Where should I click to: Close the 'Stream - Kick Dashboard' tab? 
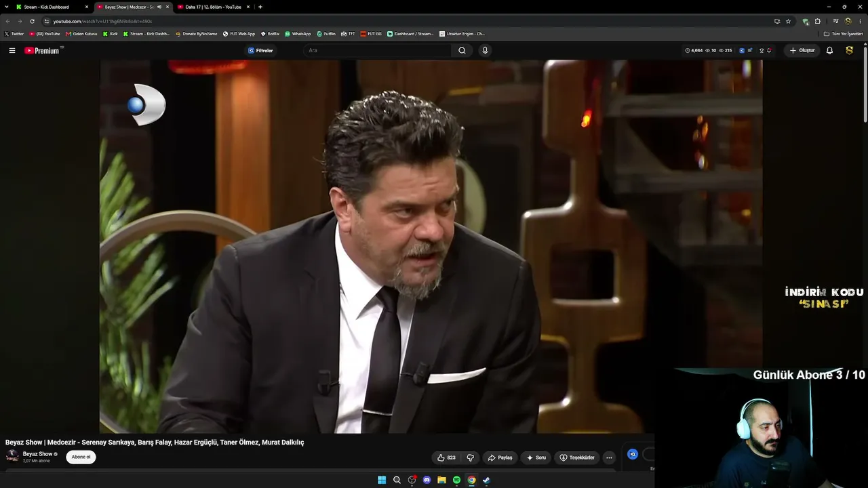point(86,7)
